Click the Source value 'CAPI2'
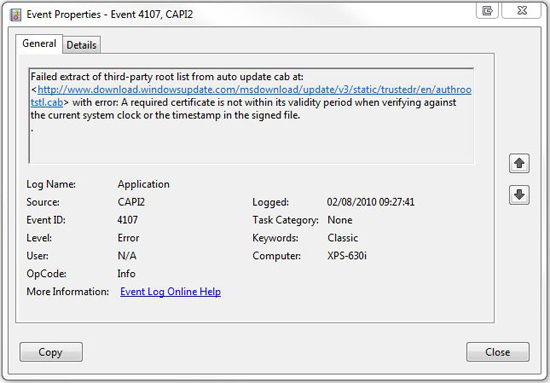 [x=131, y=202]
